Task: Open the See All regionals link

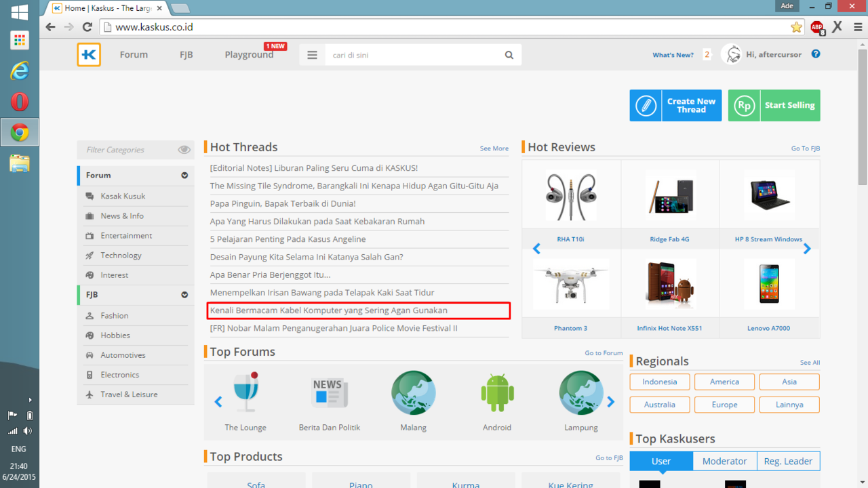Action: coord(810,363)
